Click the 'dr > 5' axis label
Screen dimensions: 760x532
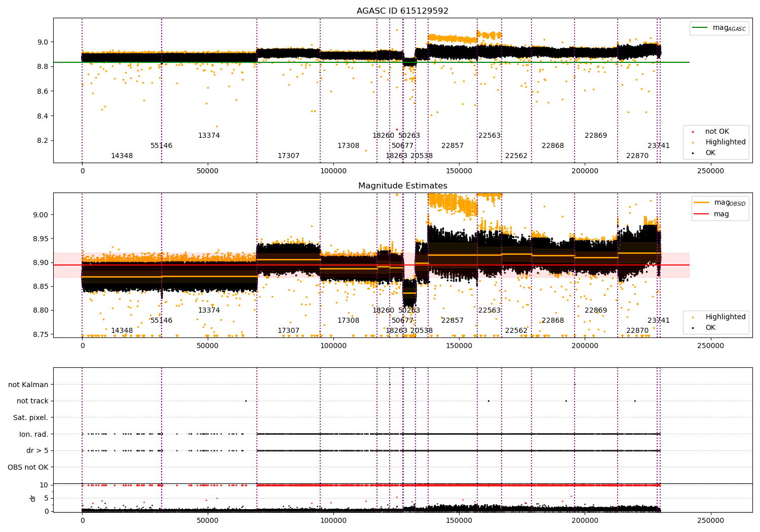click(37, 451)
